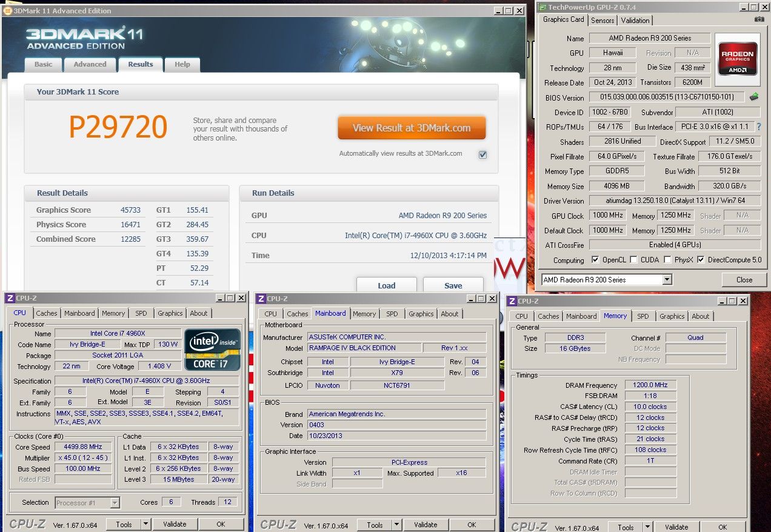Click the Radeon Graphics AMD logo
This screenshot has width=771, height=532.
[x=738, y=58]
